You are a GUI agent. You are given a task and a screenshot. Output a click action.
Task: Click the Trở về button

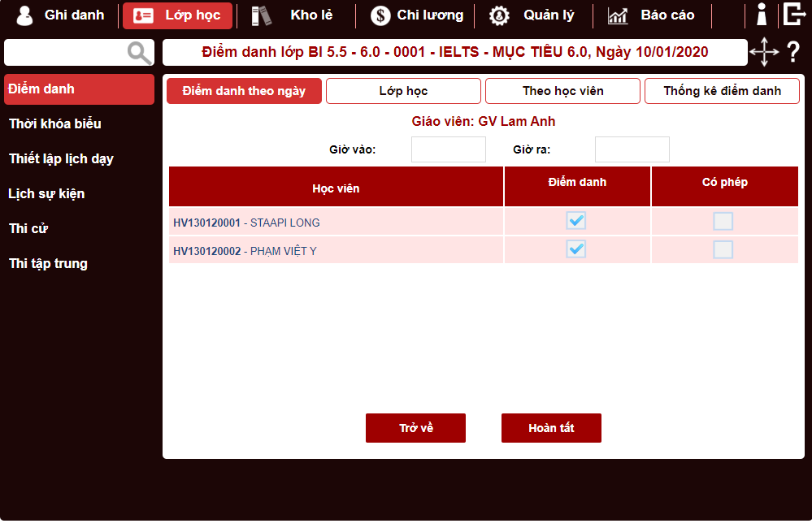(415, 428)
